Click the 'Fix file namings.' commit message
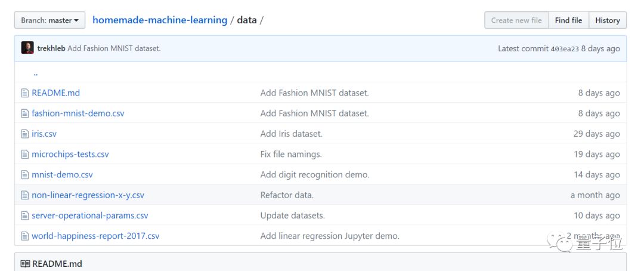 point(291,154)
